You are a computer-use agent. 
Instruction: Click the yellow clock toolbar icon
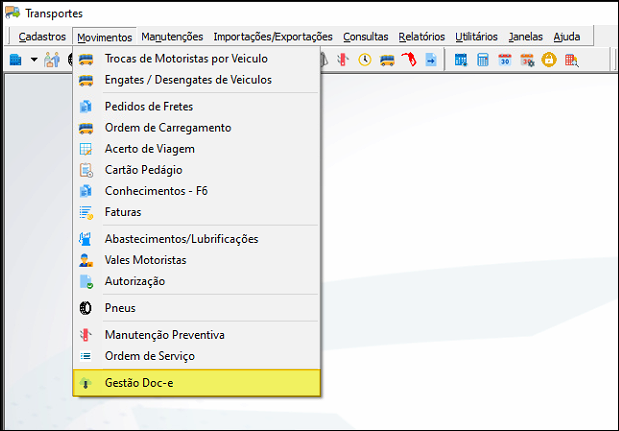(365, 60)
